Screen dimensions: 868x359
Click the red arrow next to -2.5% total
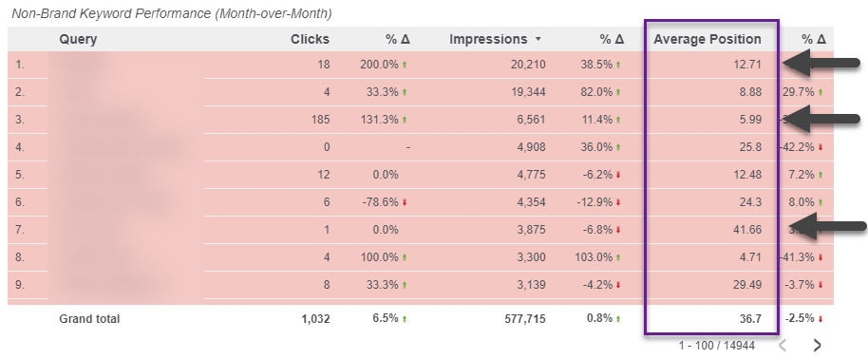click(x=821, y=319)
